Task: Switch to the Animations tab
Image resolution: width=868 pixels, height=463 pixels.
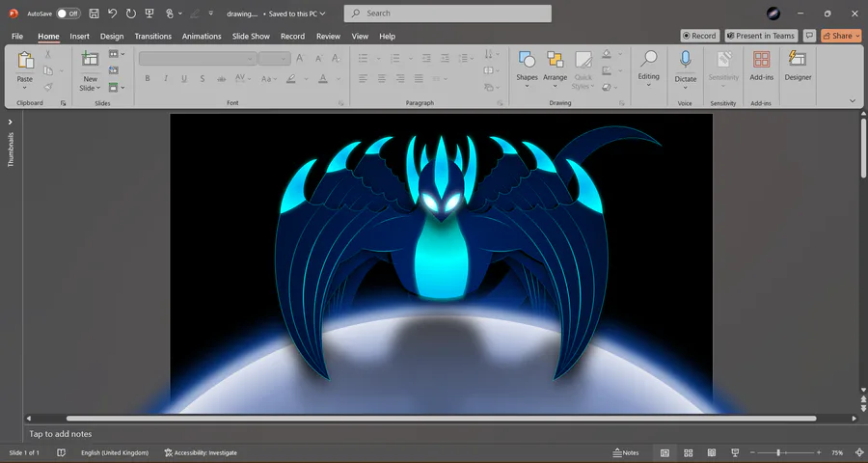Action: pyautogui.click(x=202, y=36)
